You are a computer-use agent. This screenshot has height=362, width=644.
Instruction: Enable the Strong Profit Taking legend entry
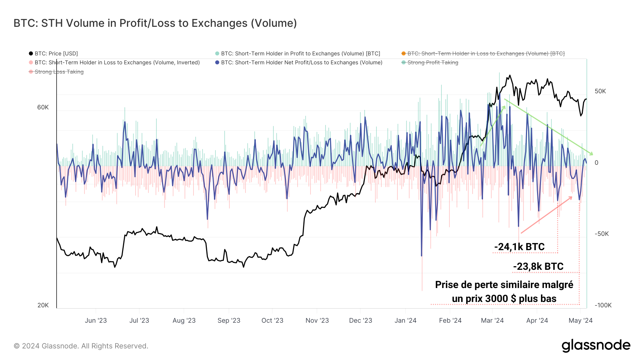click(433, 63)
